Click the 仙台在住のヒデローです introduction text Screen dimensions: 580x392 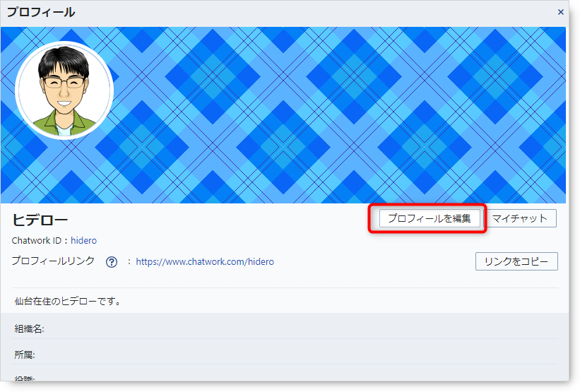[x=68, y=302]
